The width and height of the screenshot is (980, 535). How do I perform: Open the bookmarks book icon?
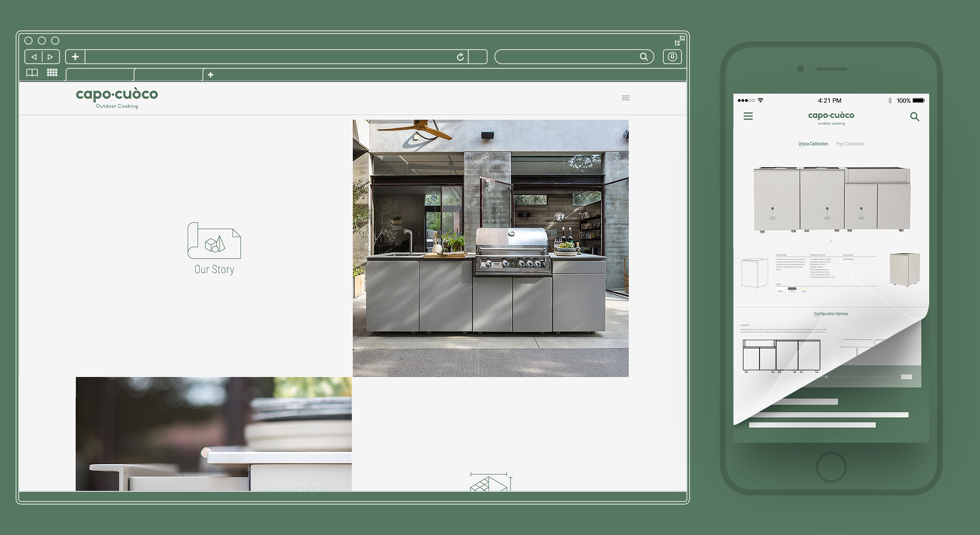tap(32, 73)
